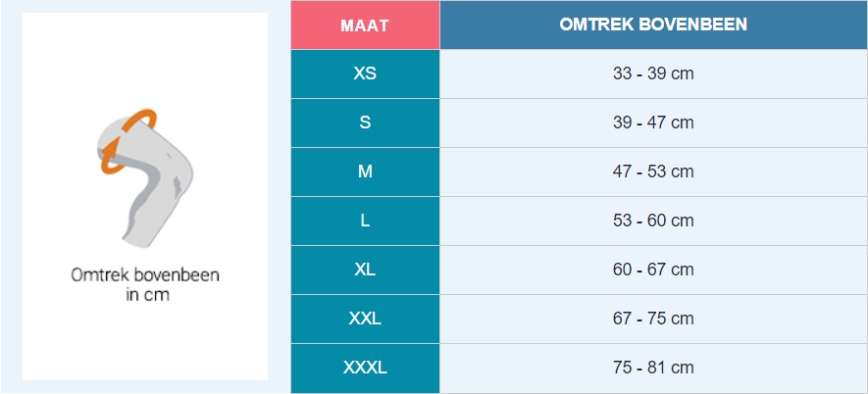
Task: Pick size L row label
Action: pos(365,221)
